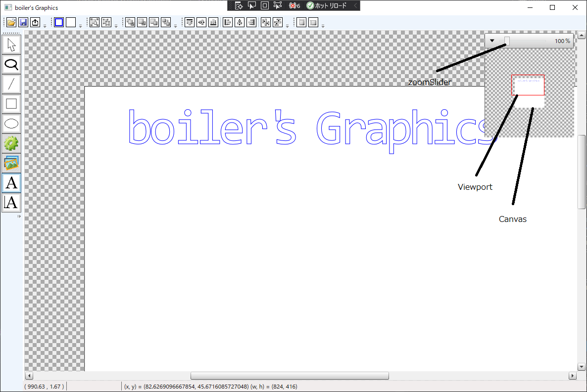Align objects to top edge
The image size is (587, 392).
pos(190,22)
